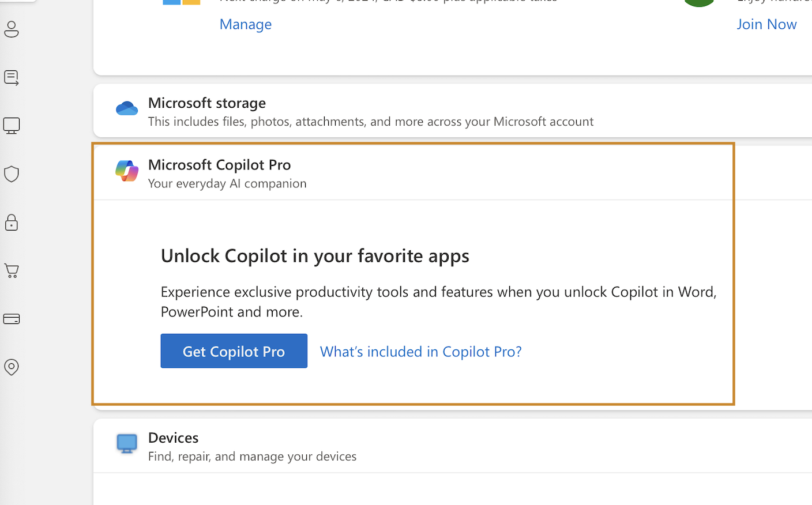The width and height of the screenshot is (812, 505).
Task: Collapse the Microsoft Copilot Pro header
Action: (x=453, y=173)
